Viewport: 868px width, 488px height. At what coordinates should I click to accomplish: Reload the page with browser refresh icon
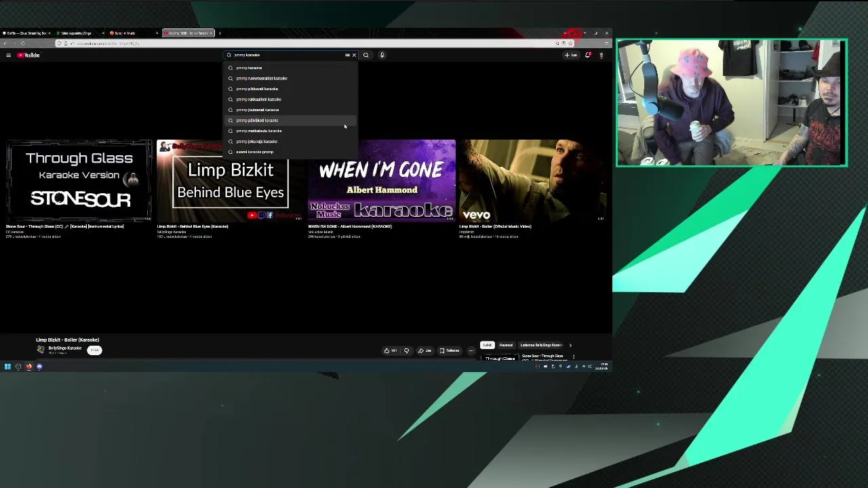click(22, 43)
